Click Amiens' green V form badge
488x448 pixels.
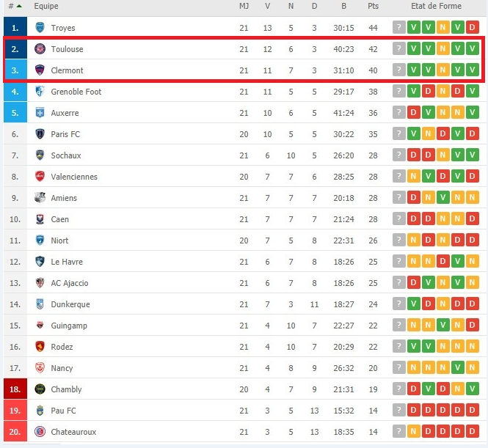(443, 197)
